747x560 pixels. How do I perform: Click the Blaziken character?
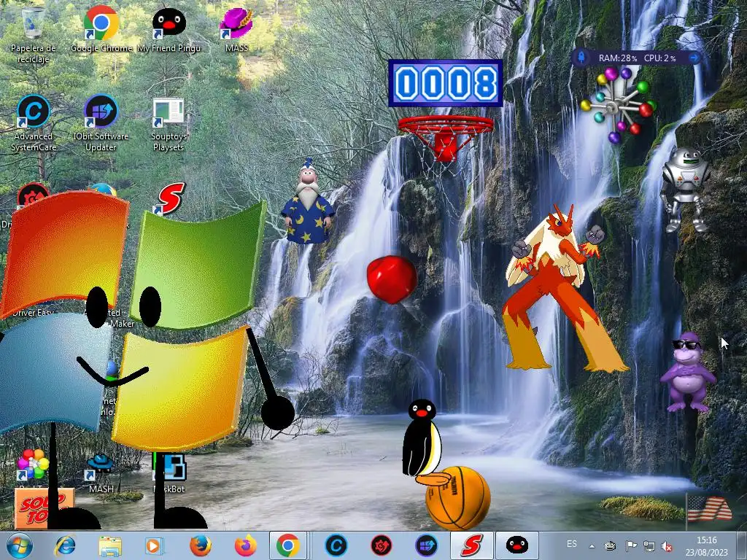coord(557,290)
